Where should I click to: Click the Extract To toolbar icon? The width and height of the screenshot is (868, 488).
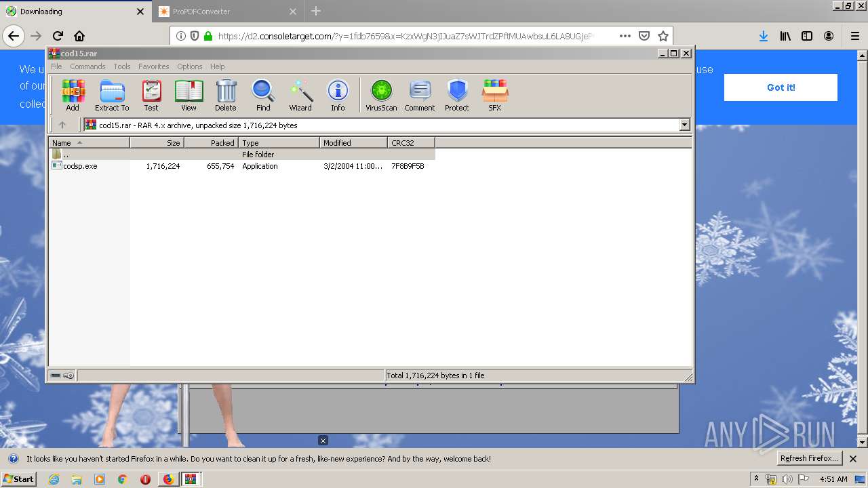[112, 95]
